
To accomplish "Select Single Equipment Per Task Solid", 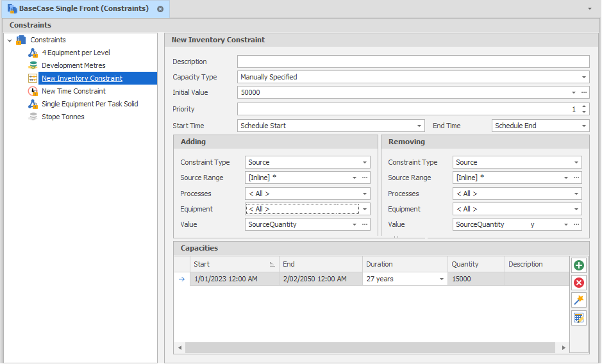I will coord(90,104).
